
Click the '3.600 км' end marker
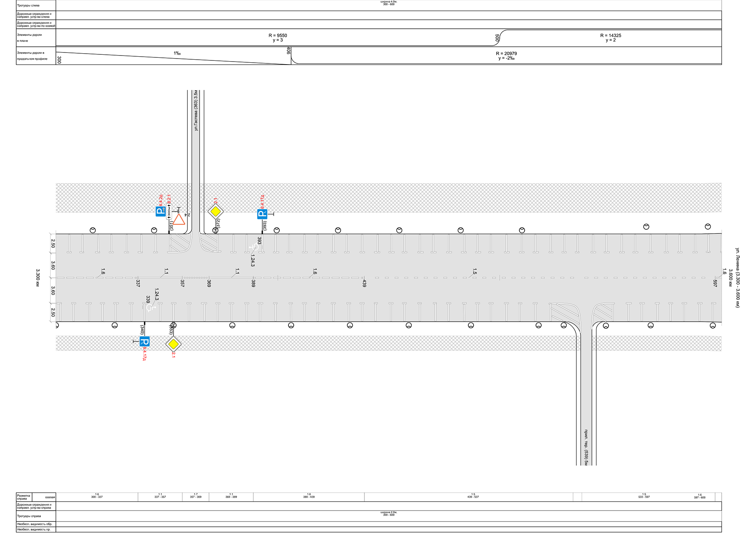(x=731, y=278)
